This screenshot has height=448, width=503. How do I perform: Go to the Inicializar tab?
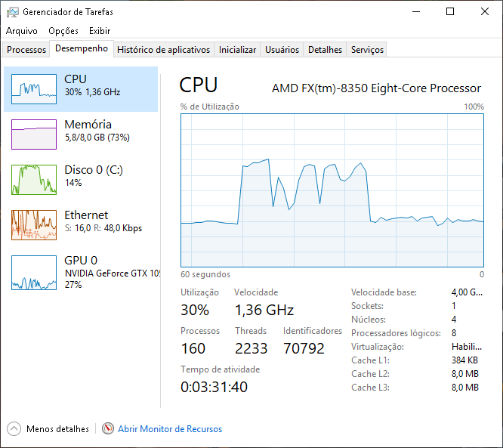click(x=237, y=50)
